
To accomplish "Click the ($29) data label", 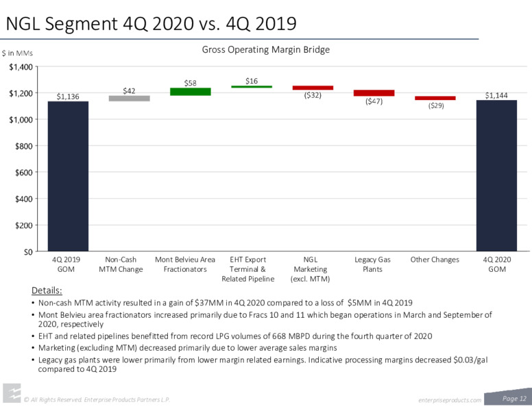I will [x=436, y=105].
